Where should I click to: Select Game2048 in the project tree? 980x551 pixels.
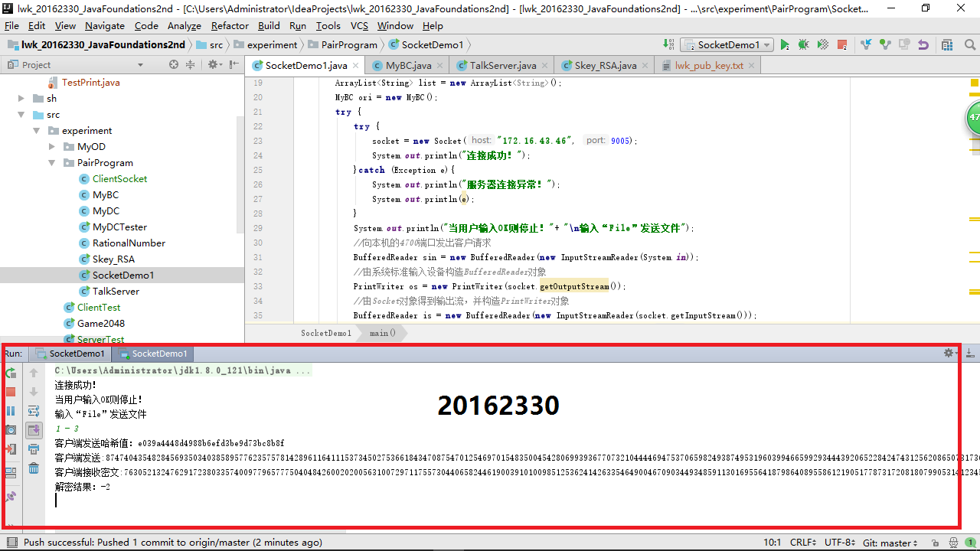(100, 324)
